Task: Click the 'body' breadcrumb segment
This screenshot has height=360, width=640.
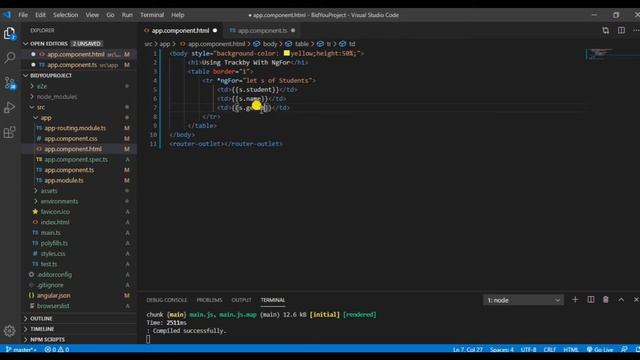Action: coord(270,44)
